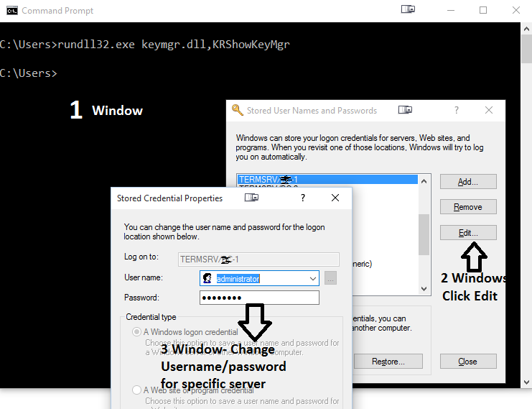Open the User name dropdown arrow

coord(312,279)
